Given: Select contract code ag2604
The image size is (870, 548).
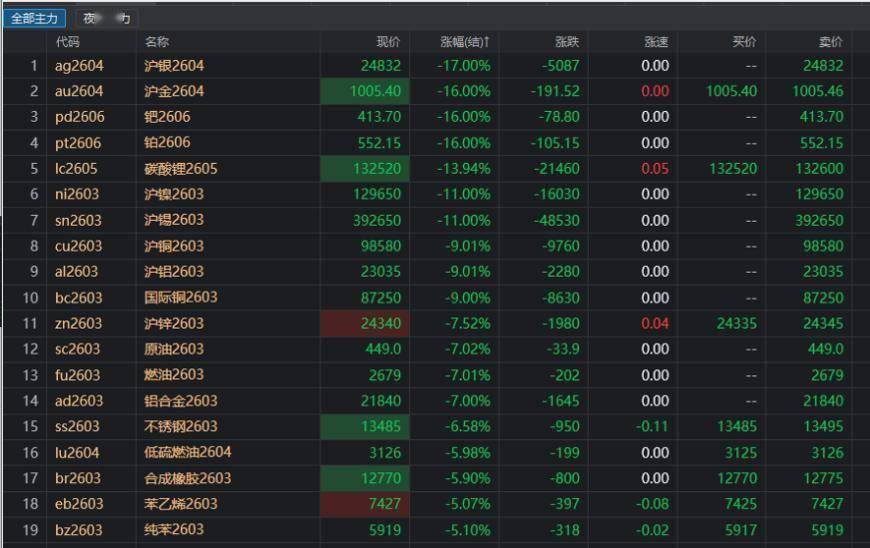Looking at the screenshot, I should 79,66.
